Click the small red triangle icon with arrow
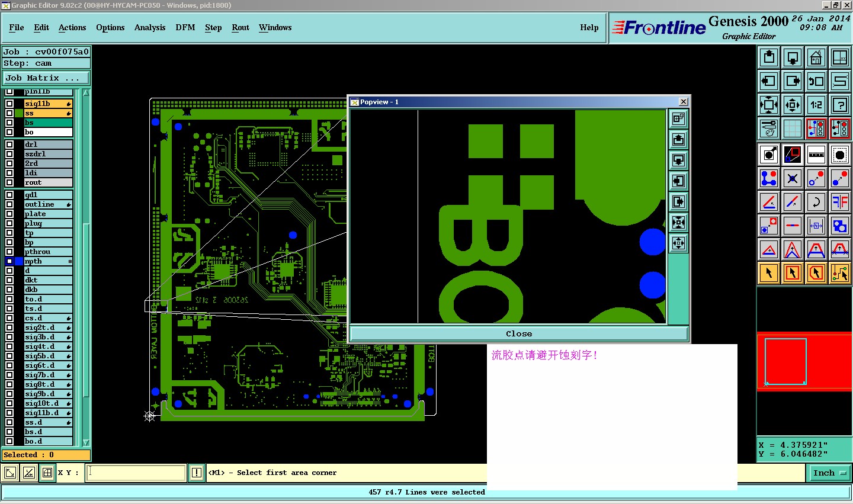Image resolution: width=853 pixels, height=504 pixels. point(769,249)
